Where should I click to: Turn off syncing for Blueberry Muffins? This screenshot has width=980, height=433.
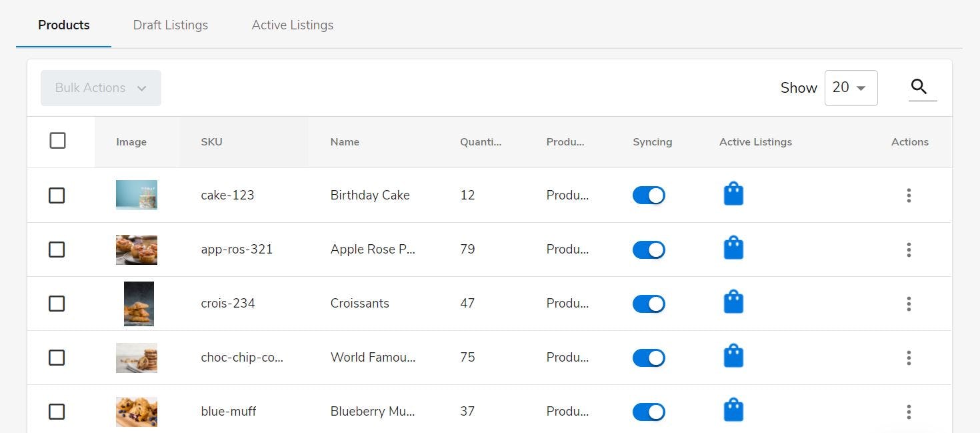point(649,412)
